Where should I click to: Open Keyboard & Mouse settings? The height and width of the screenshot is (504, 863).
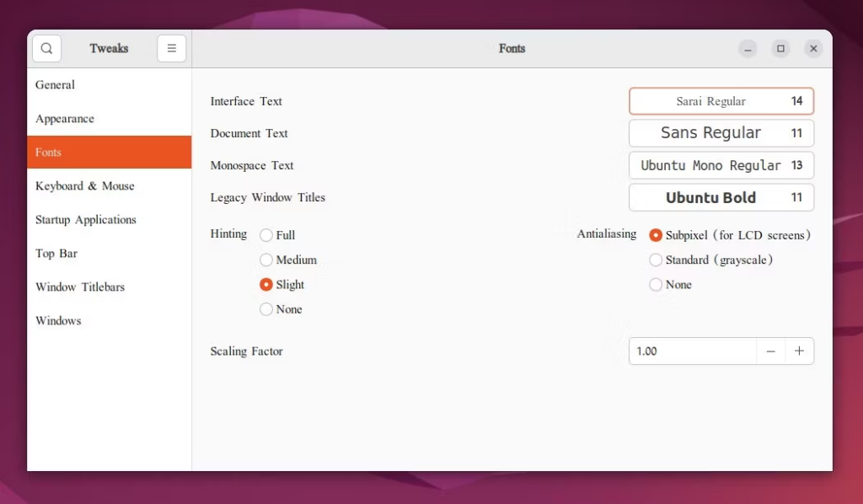coord(109,186)
